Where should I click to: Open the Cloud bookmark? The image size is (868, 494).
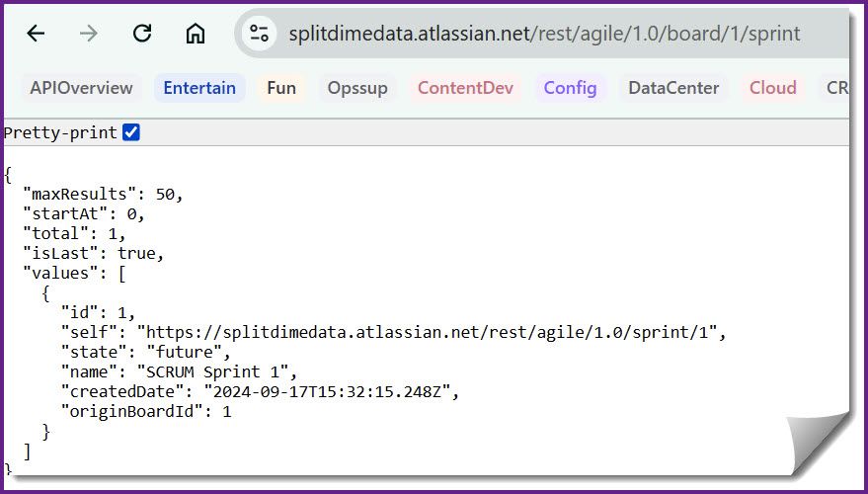pyautogui.click(x=773, y=88)
